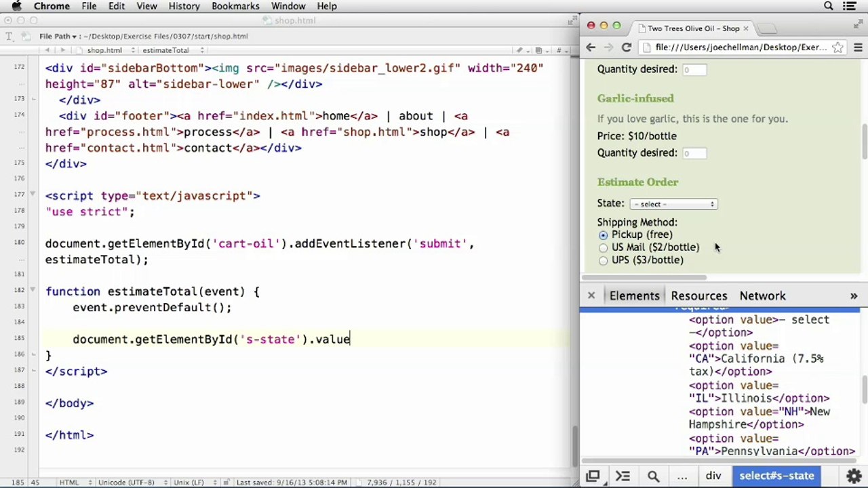Click the DevTools dock/undock icon

tap(593, 476)
